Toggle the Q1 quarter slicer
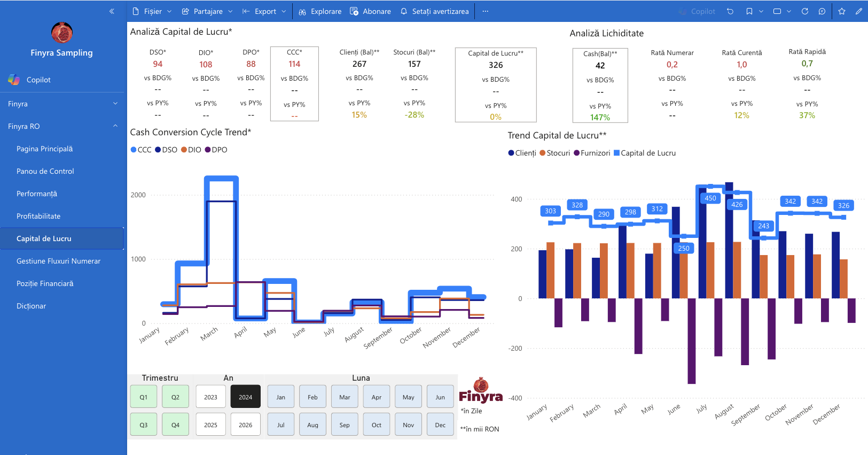The height and width of the screenshot is (455, 868). 144,397
